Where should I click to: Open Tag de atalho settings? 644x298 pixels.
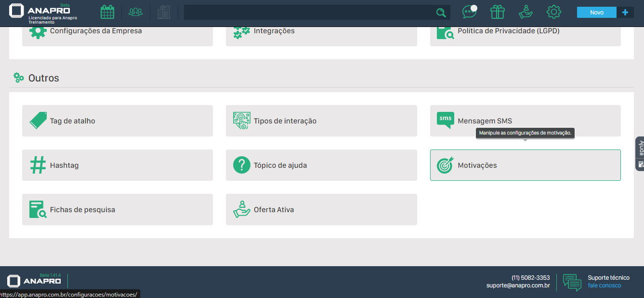(x=117, y=121)
